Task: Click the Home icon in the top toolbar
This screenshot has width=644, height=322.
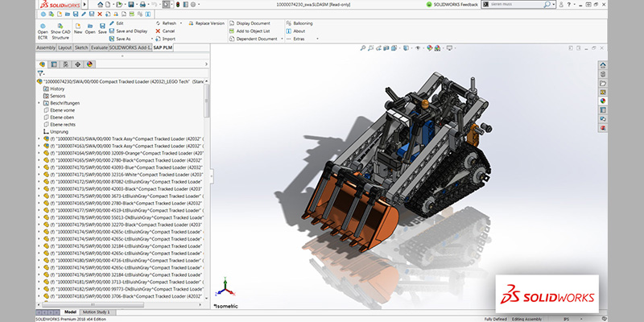Action: click(x=100, y=5)
